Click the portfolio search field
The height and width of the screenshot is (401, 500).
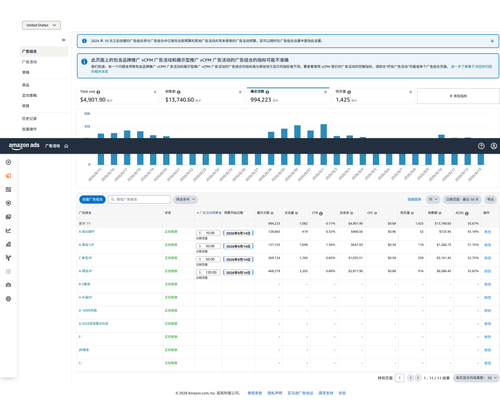[x=139, y=199]
